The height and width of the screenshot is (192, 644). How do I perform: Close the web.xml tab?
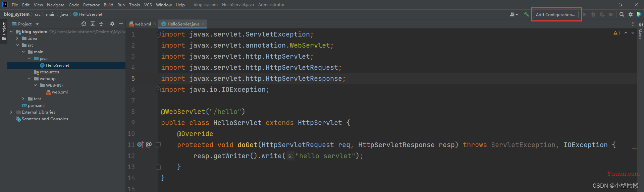[x=155, y=24]
